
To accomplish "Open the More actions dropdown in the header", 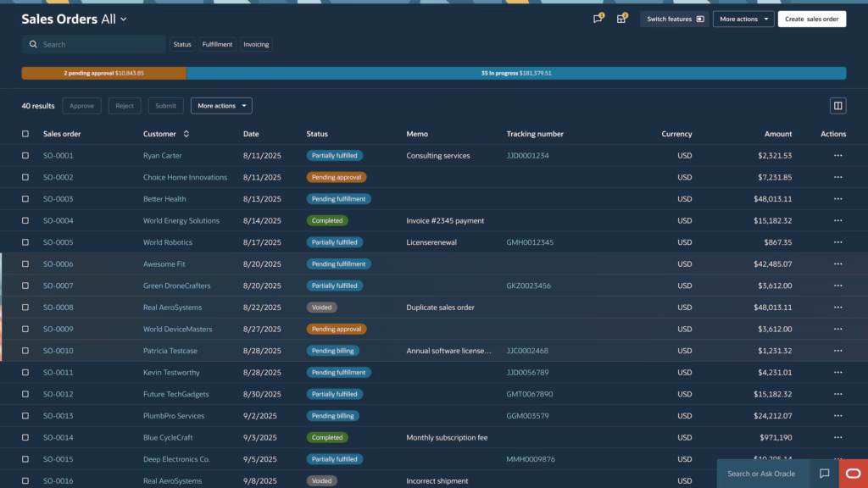I will pyautogui.click(x=743, y=19).
